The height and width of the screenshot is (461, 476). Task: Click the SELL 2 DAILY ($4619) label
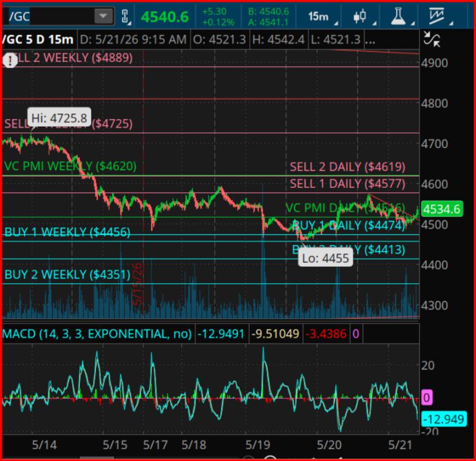pos(347,167)
